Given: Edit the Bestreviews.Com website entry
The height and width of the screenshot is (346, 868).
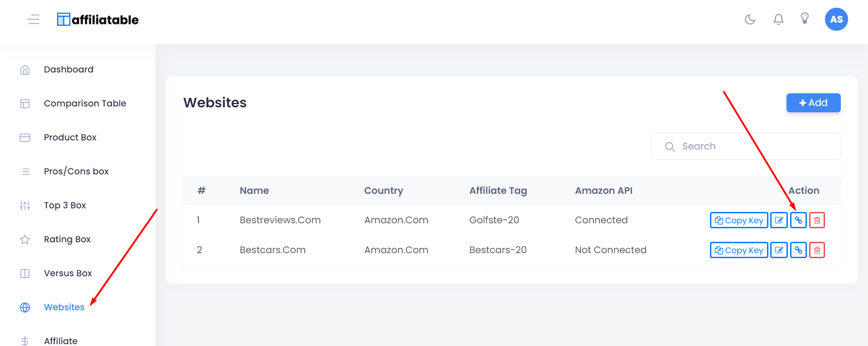Looking at the screenshot, I should click(x=779, y=220).
